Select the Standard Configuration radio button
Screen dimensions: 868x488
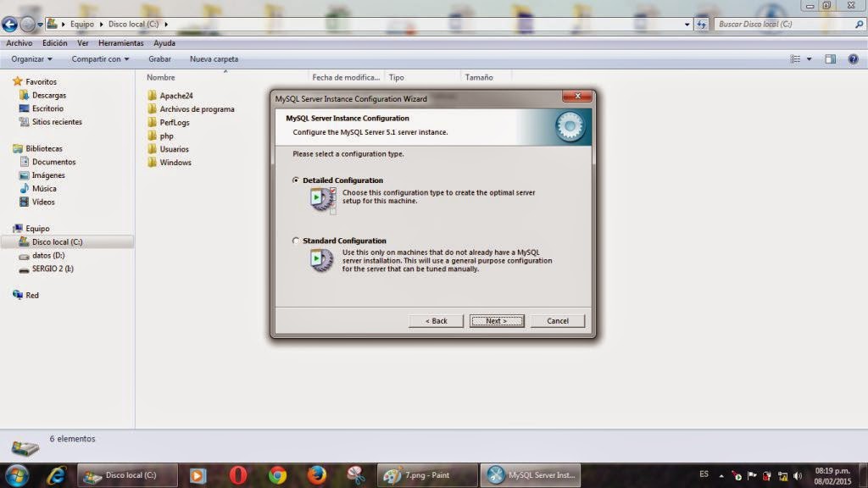(x=296, y=241)
